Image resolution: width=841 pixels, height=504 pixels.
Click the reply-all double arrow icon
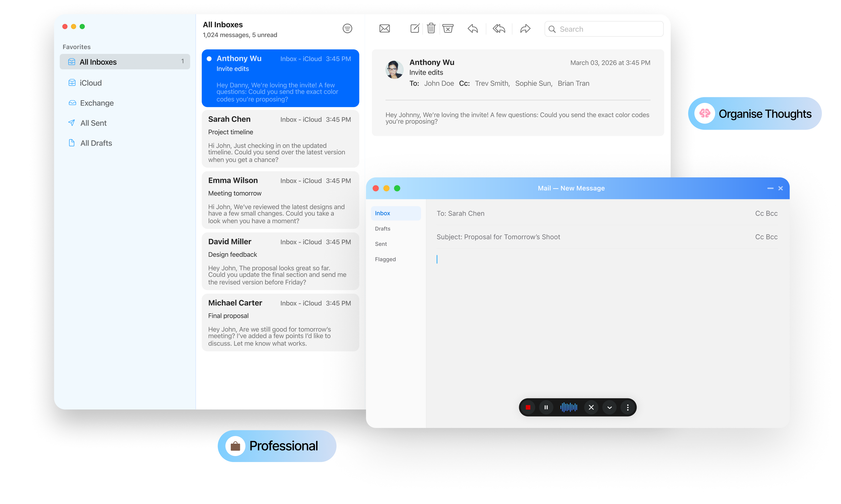(x=499, y=28)
